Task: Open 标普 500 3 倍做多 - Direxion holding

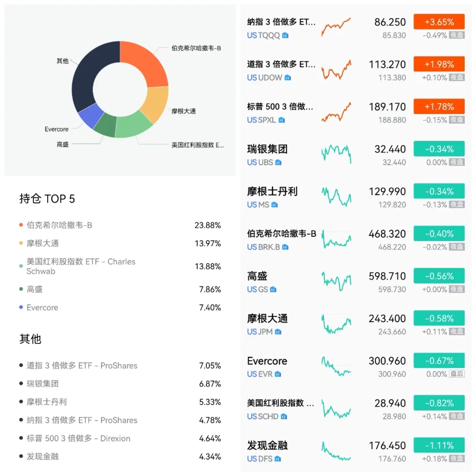Action: click(x=120, y=439)
